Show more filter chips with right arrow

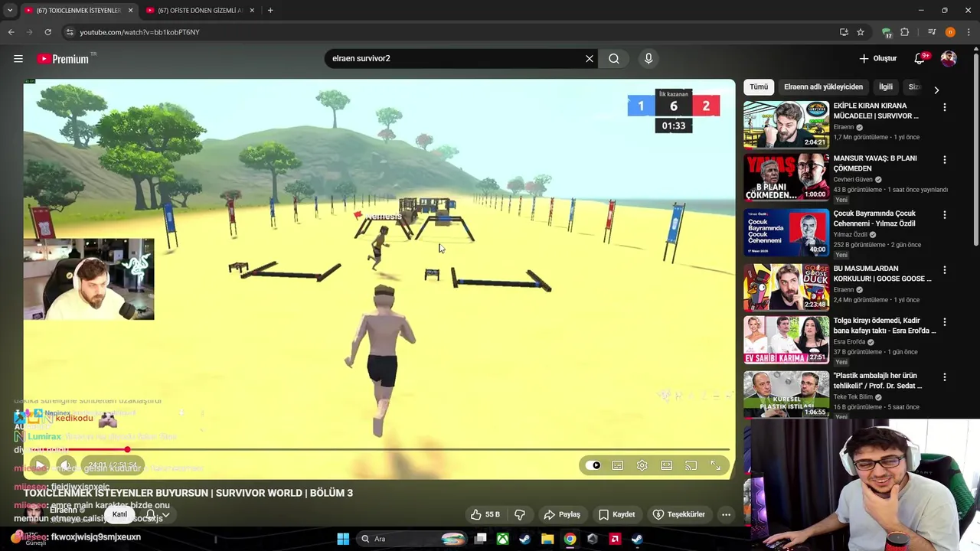pyautogui.click(x=936, y=90)
